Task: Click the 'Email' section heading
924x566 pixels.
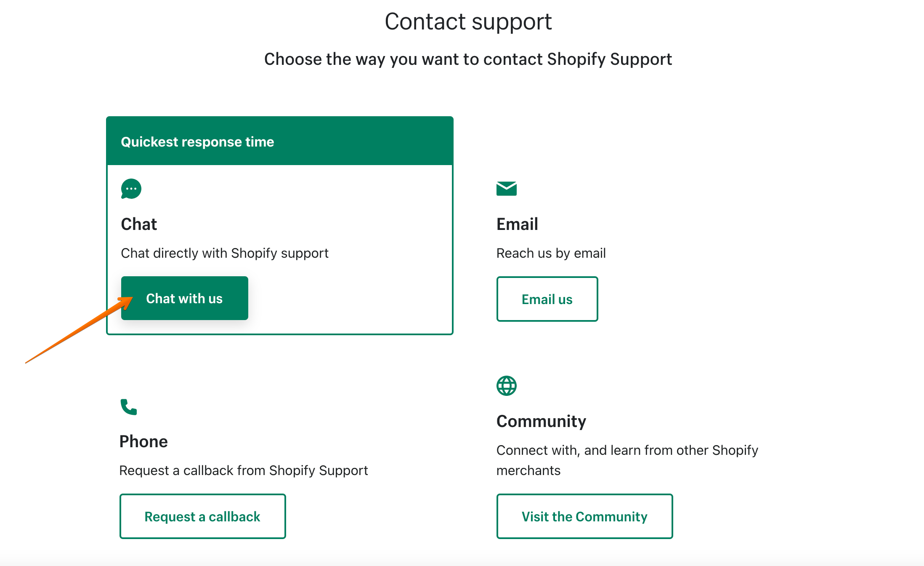Action: pos(517,224)
